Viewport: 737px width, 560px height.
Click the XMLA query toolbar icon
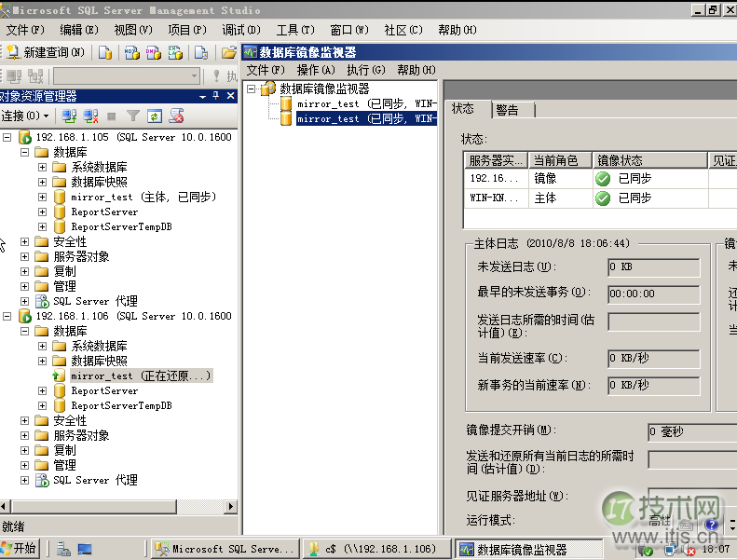(x=175, y=52)
